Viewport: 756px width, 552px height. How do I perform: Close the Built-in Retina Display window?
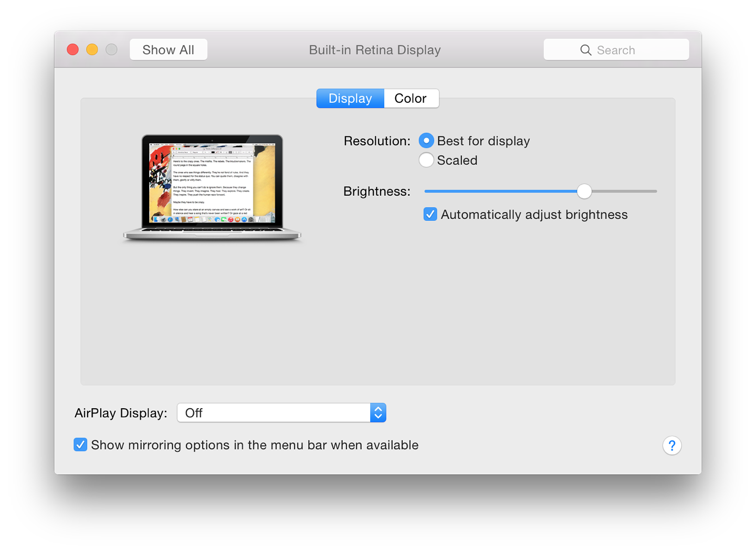(x=73, y=50)
